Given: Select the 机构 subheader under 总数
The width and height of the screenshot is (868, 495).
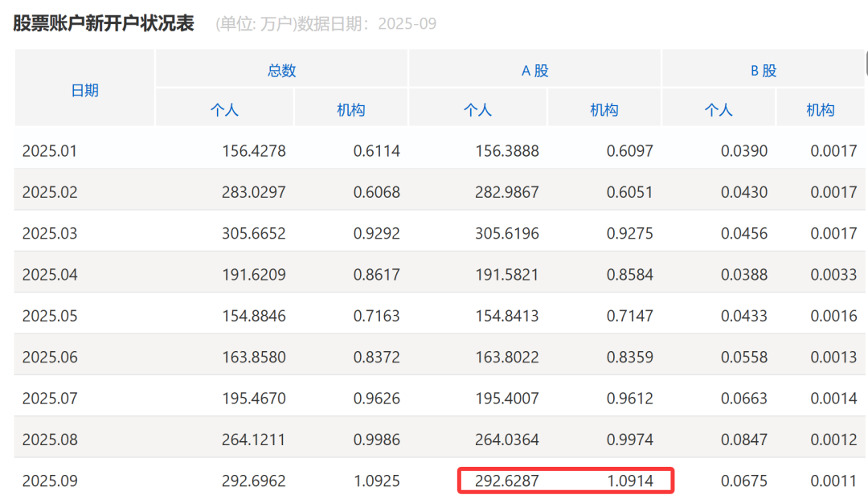Looking at the screenshot, I should [x=350, y=108].
